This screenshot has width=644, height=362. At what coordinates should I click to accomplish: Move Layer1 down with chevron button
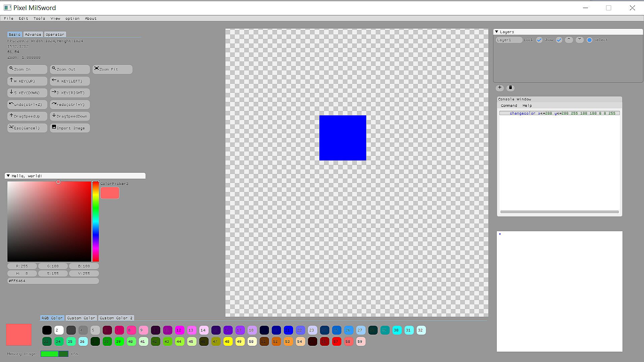point(579,40)
